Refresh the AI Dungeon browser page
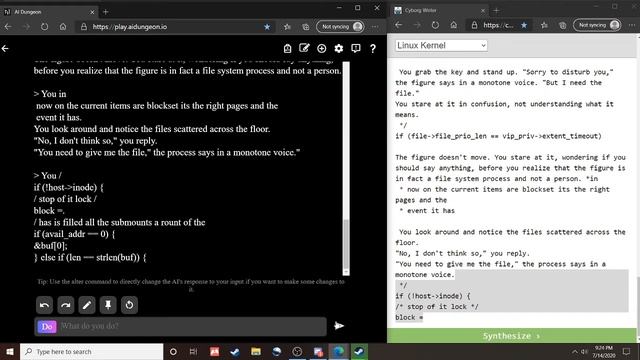The height and width of the screenshot is (360, 640). pyautogui.click(x=44, y=27)
